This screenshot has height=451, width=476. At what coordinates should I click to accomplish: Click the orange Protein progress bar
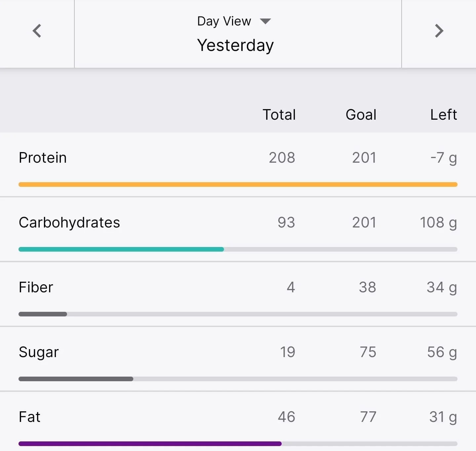click(238, 184)
